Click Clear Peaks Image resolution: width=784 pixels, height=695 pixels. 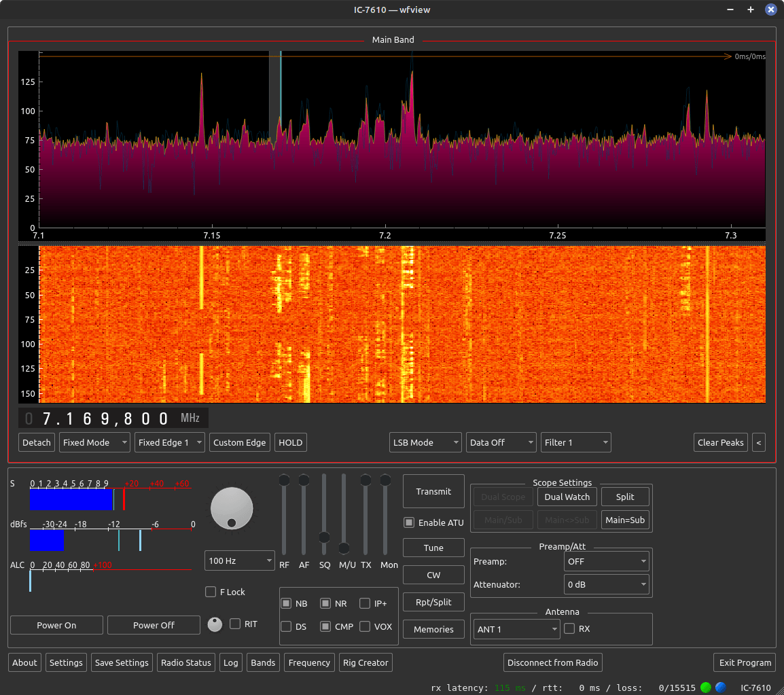click(721, 442)
